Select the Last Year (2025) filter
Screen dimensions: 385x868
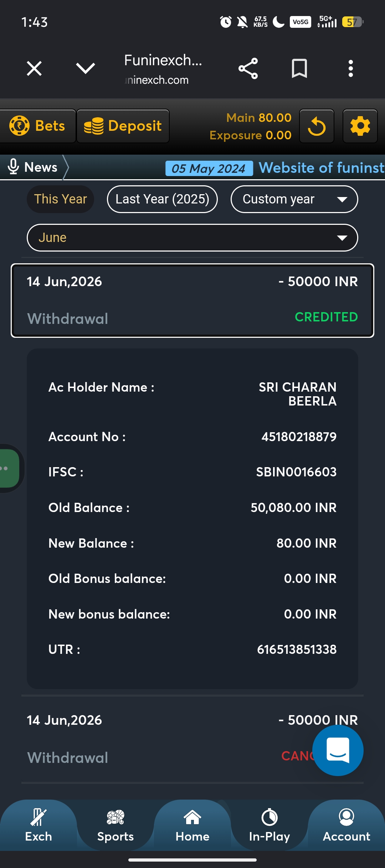[162, 199]
